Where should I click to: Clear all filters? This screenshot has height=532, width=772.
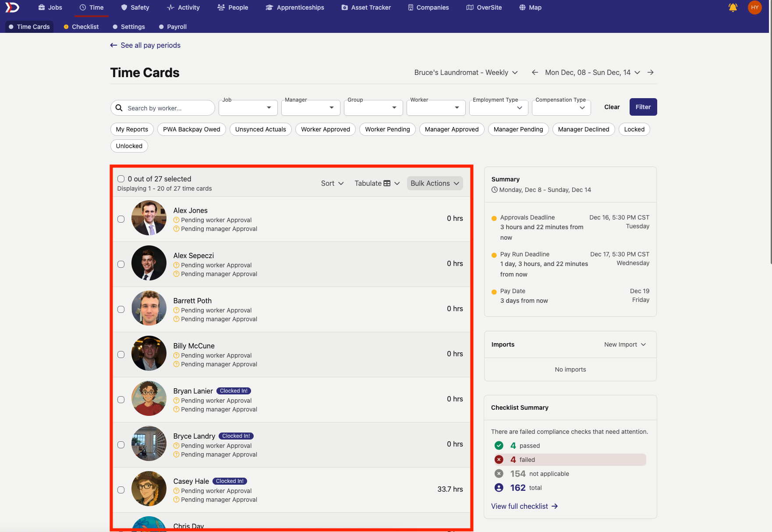coord(612,107)
